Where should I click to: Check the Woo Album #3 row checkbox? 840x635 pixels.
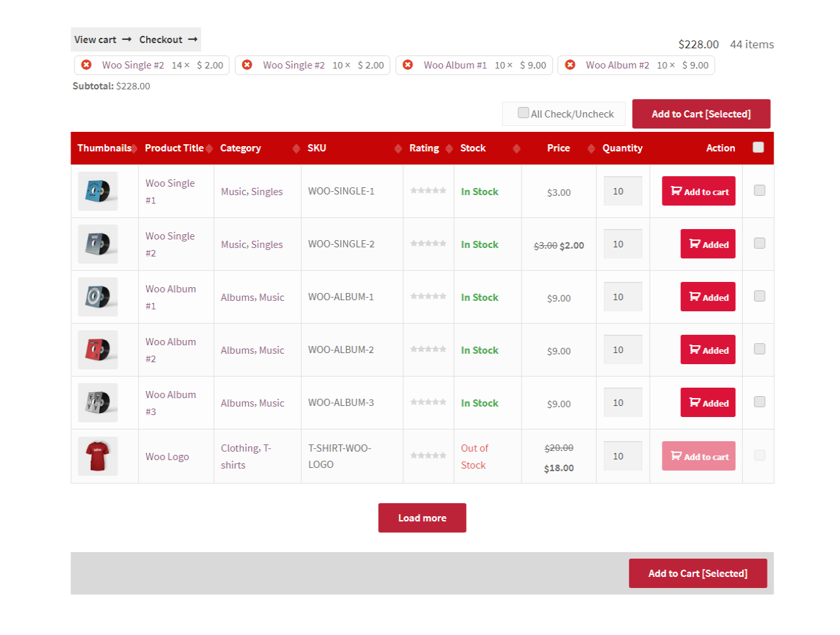coord(759,402)
